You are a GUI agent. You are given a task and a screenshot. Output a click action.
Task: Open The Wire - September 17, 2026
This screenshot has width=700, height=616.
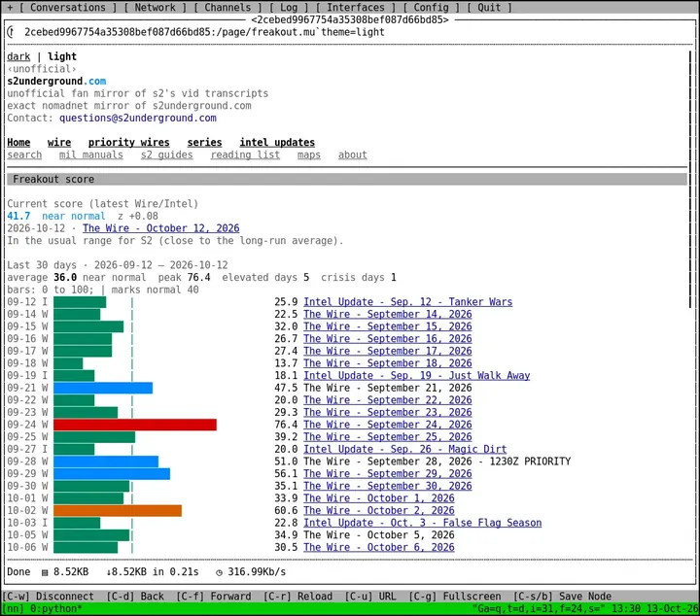388,351
